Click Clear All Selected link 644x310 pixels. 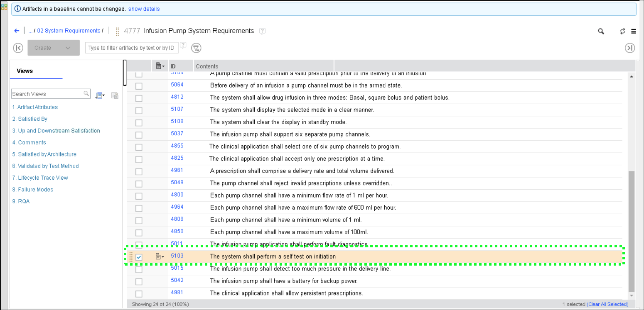coord(607,304)
